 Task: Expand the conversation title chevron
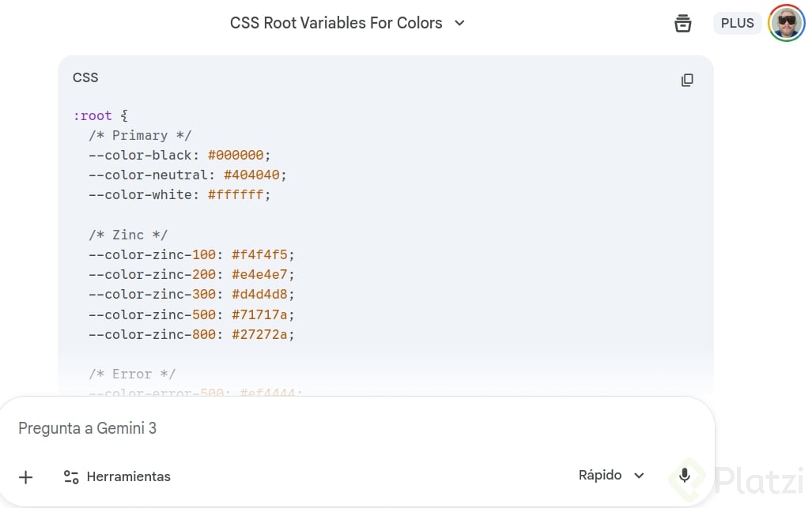point(459,23)
